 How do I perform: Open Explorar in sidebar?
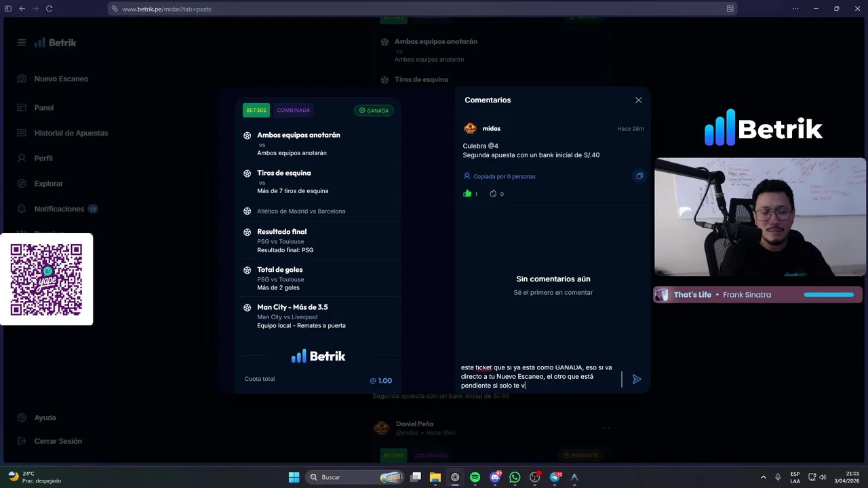49,184
